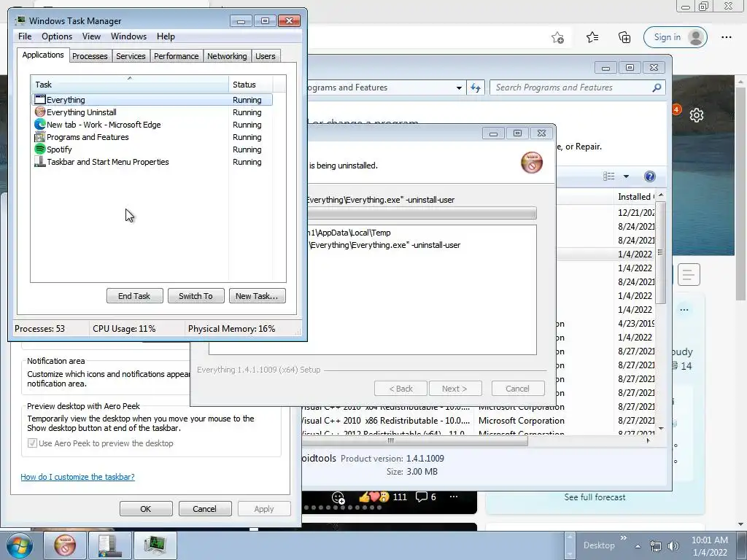Expand the Desktop toolbar chevron on taskbar
747x560 pixels.
tap(623, 538)
